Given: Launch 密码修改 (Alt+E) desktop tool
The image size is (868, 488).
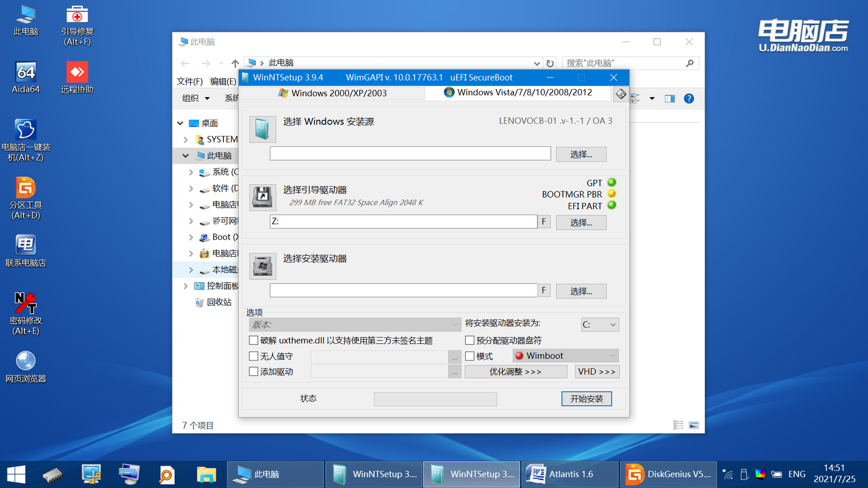Looking at the screenshot, I should tap(25, 314).
